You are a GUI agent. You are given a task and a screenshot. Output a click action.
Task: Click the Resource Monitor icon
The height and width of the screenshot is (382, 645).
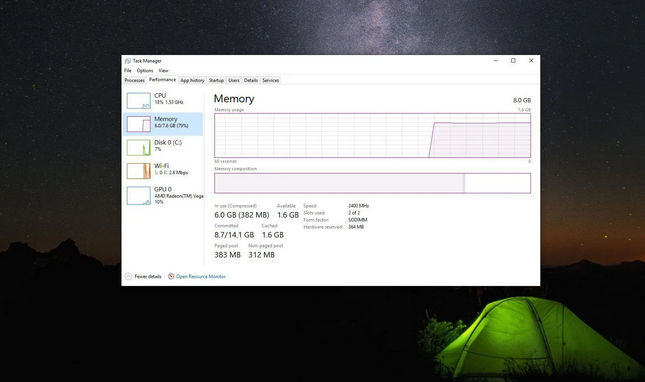[171, 276]
